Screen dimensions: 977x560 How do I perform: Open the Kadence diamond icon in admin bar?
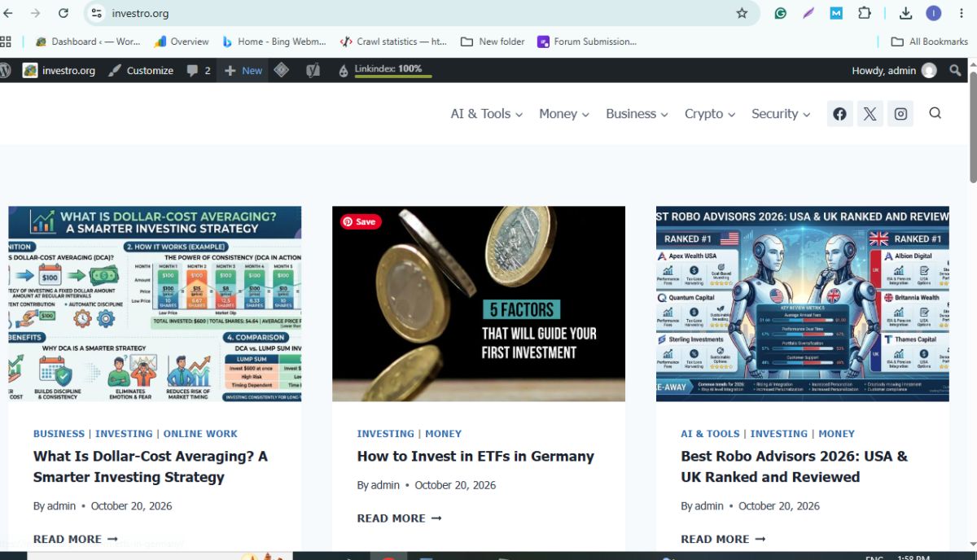point(281,70)
